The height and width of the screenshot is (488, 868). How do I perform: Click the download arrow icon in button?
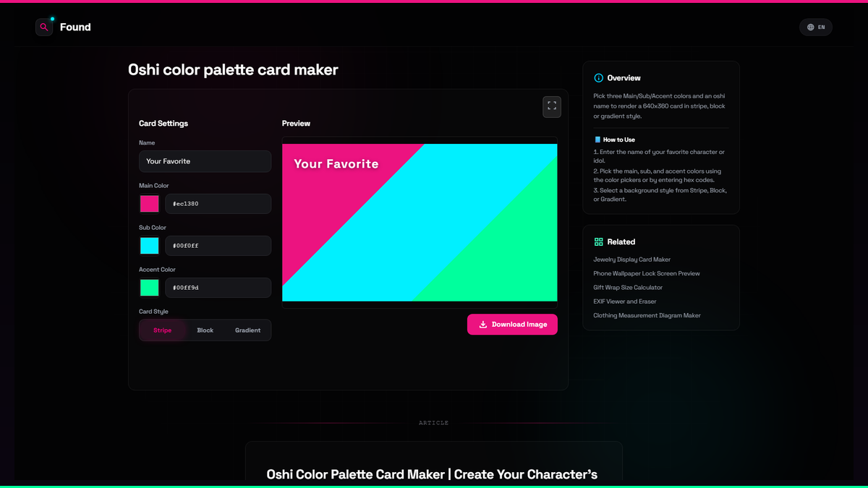coord(483,325)
